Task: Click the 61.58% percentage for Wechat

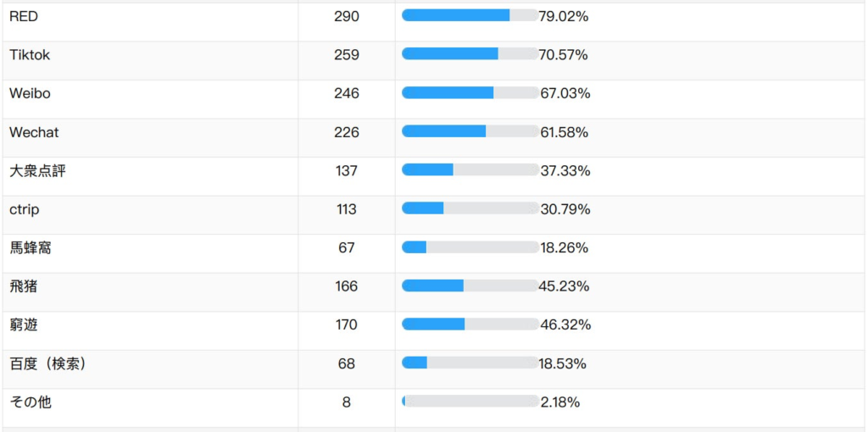Action: [x=565, y=132]
